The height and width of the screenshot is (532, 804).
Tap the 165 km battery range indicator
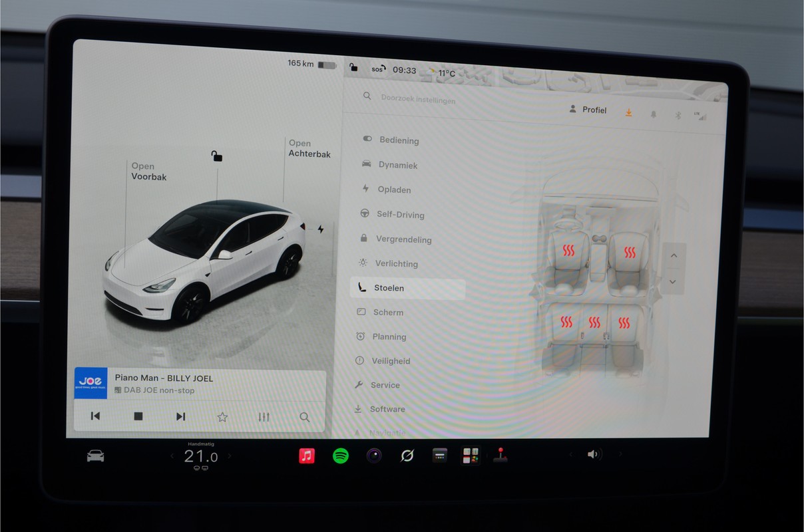311,64
